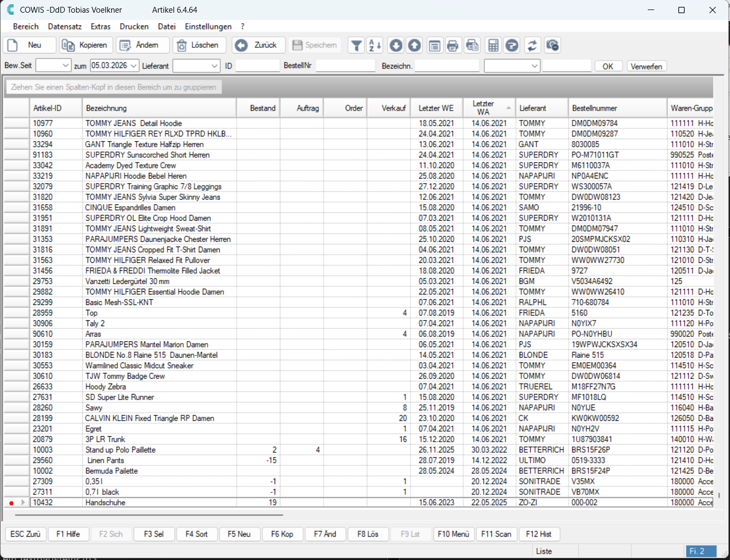This screenshot has width=730, height=560.
Task: Open the Datensatz menu
Action: [64, 26]
